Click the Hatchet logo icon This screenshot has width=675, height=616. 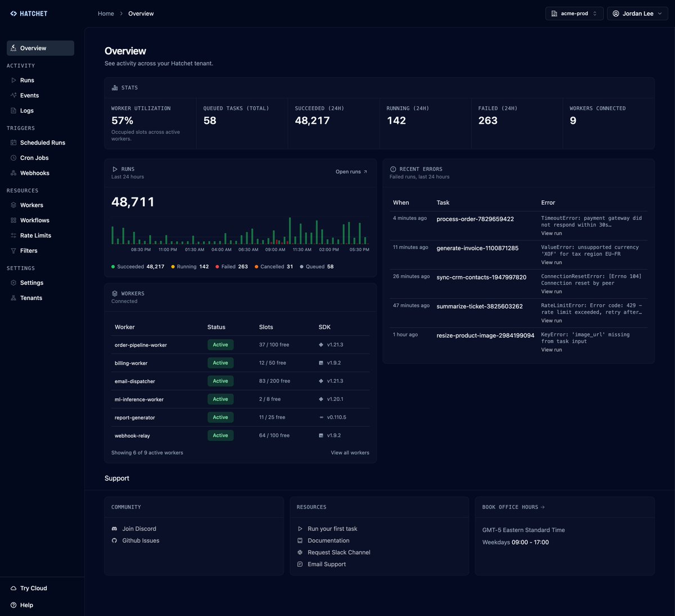coord(13,14)
